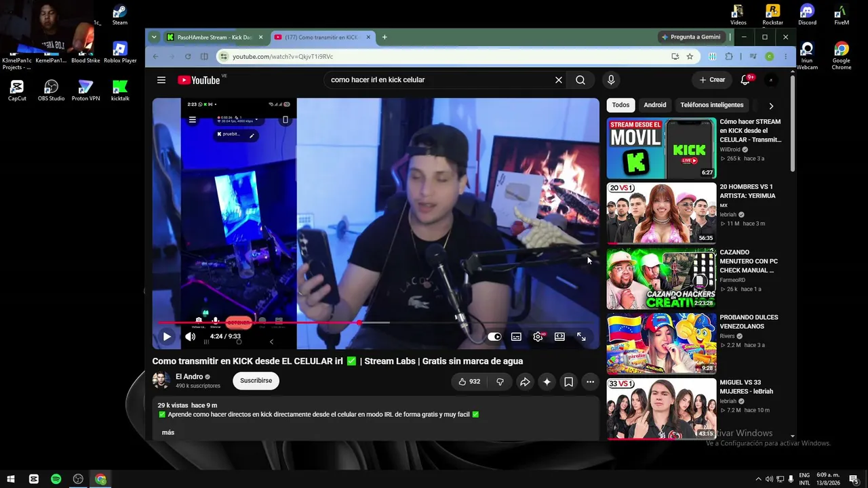Open the player settings gear

(x=538, y=337)
